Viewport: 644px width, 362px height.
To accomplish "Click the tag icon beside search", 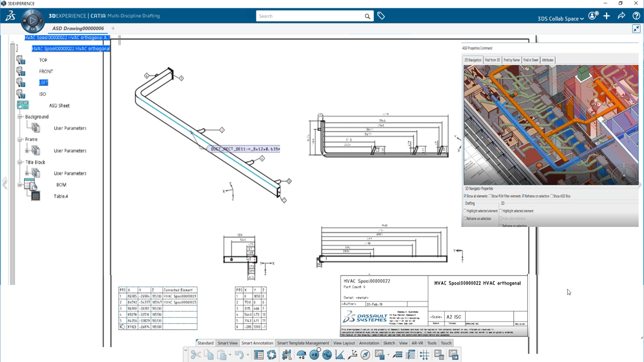I will coord(381,16).
